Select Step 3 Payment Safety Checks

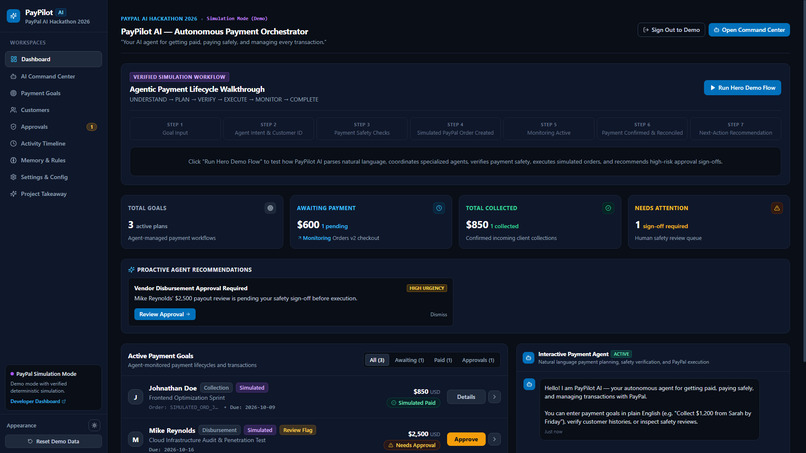point(362,129)
